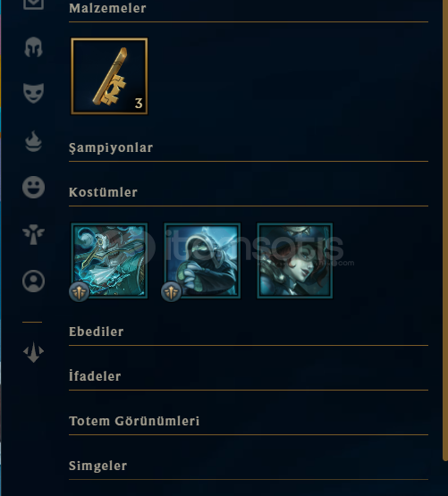Image resolution: width=448 pixels, height=496 pixels.
Task: Select the winged ward skins filter icon
Action: pyautogui.click(x=33, y=234)
